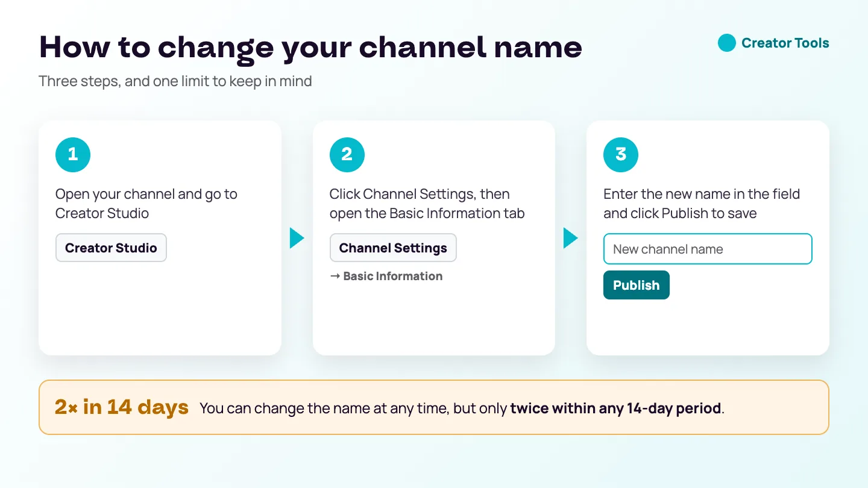Click the Creator Tools brand text

click(x=785, y=43)
